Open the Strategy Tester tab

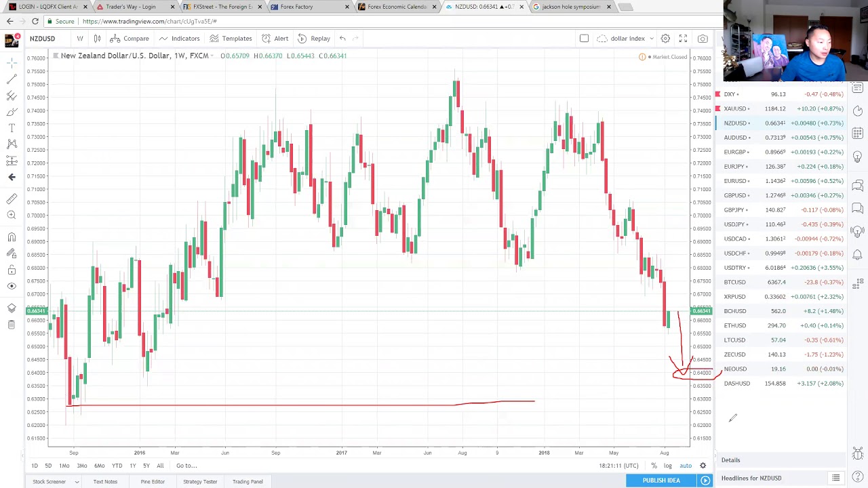coord(200,482)
